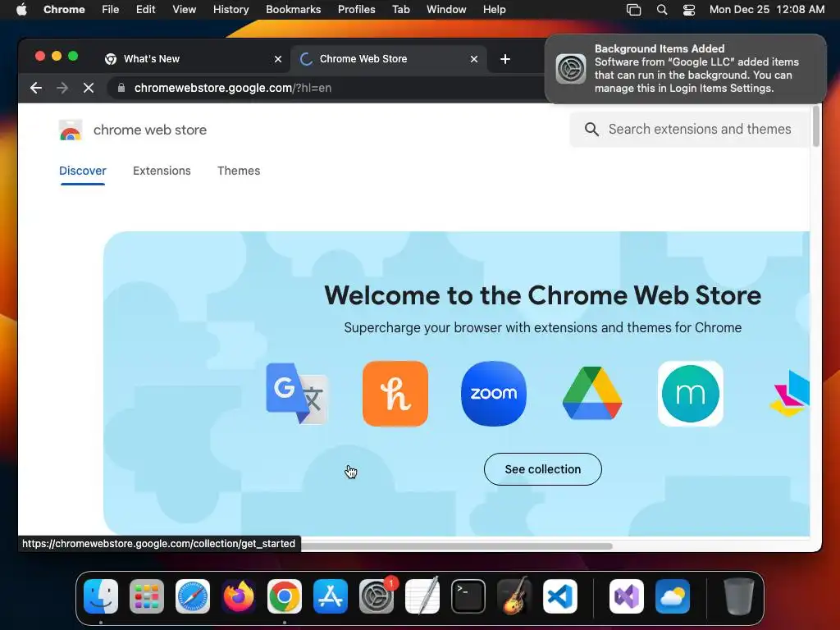
Task: Open the Apple menu
Action: point(21,10)
